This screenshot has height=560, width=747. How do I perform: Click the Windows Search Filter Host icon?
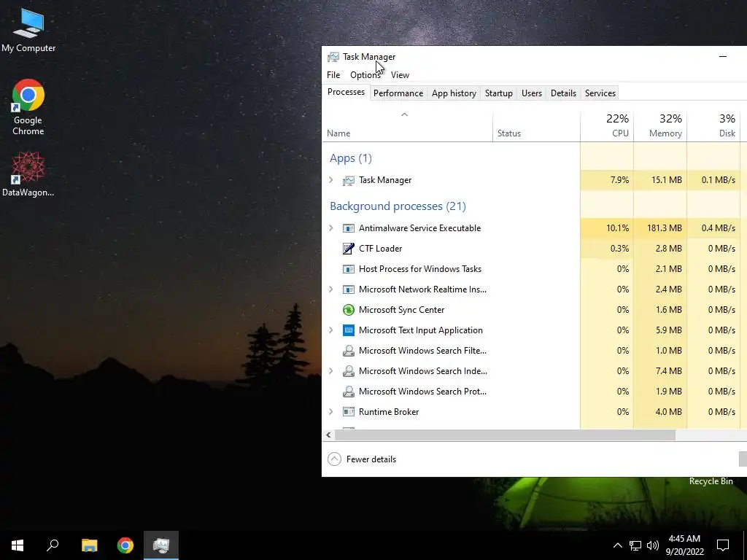coord(348,351)
